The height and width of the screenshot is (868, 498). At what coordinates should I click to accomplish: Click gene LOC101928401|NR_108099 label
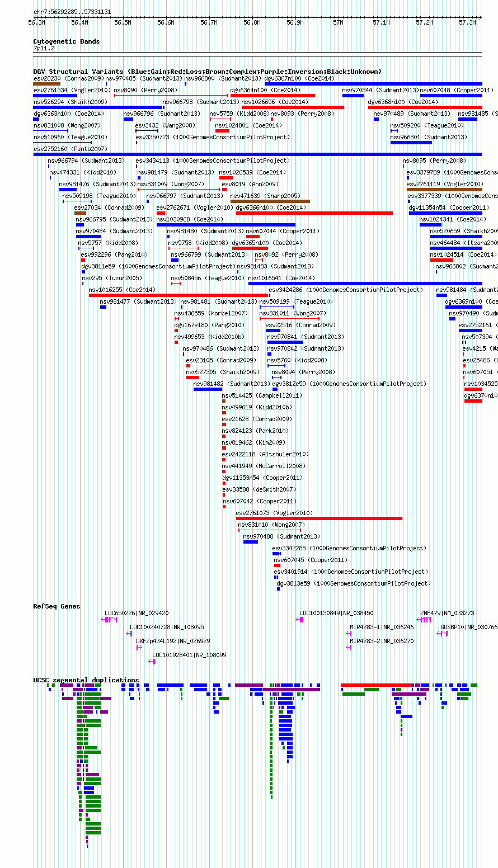(189, 655)
